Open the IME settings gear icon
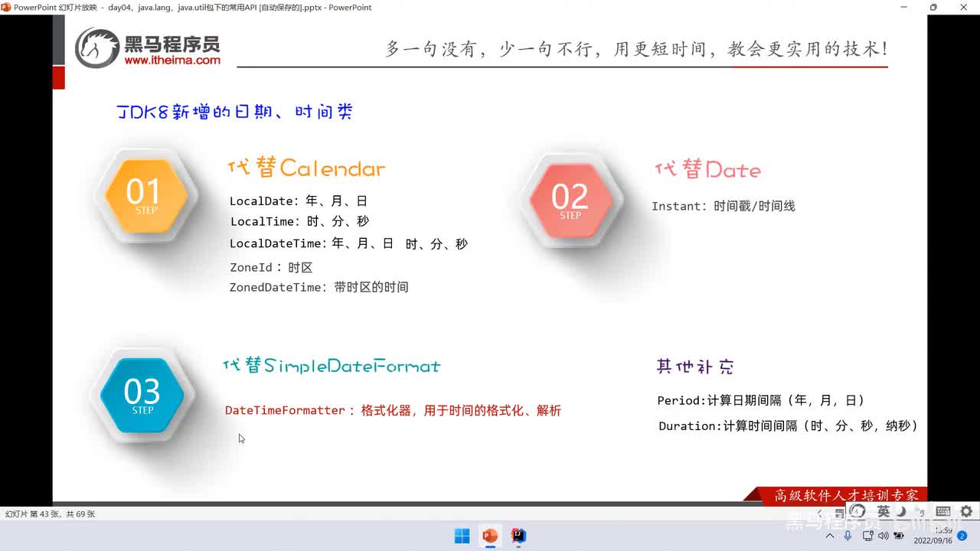The height and width of the screenshot is (551, 980). [966, 511]
